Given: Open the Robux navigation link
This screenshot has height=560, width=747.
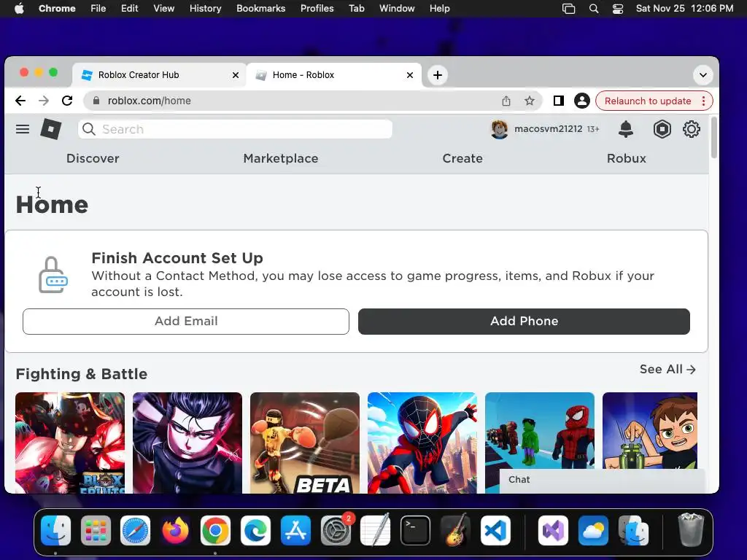Looking at the screenshot, I should [626, 158].
